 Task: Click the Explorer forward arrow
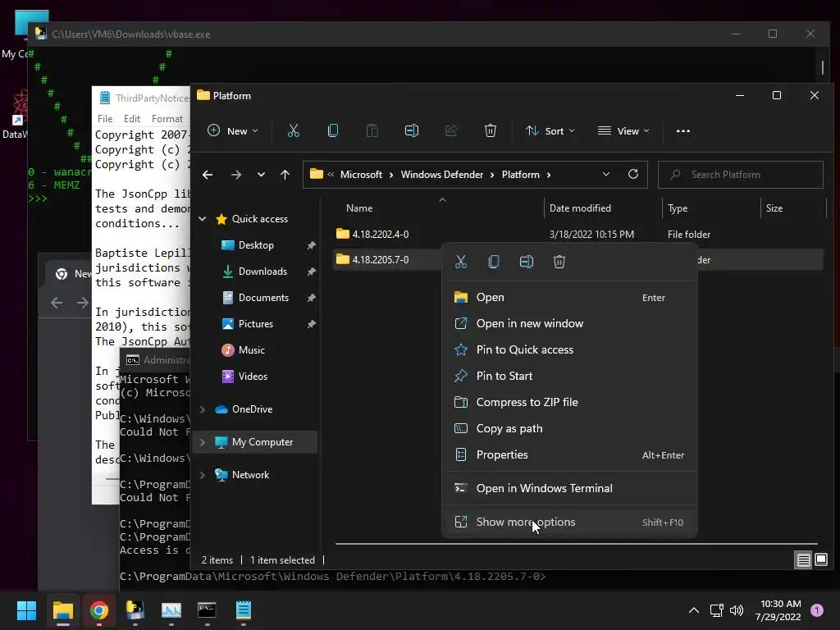(235, 175)
